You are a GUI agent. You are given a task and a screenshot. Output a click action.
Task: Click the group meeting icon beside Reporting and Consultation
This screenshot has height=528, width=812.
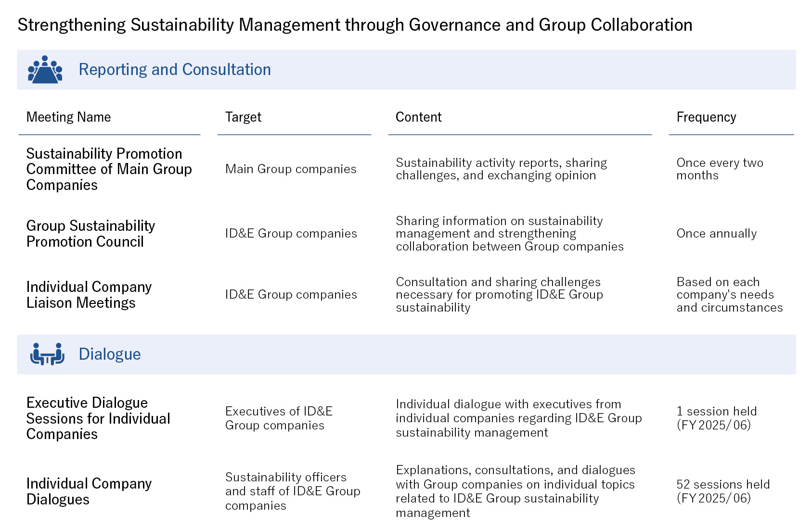pos(45,70)
